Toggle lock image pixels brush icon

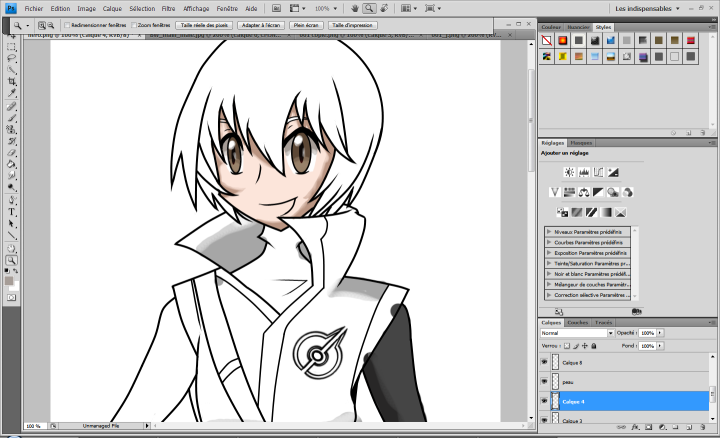(576, 346)
